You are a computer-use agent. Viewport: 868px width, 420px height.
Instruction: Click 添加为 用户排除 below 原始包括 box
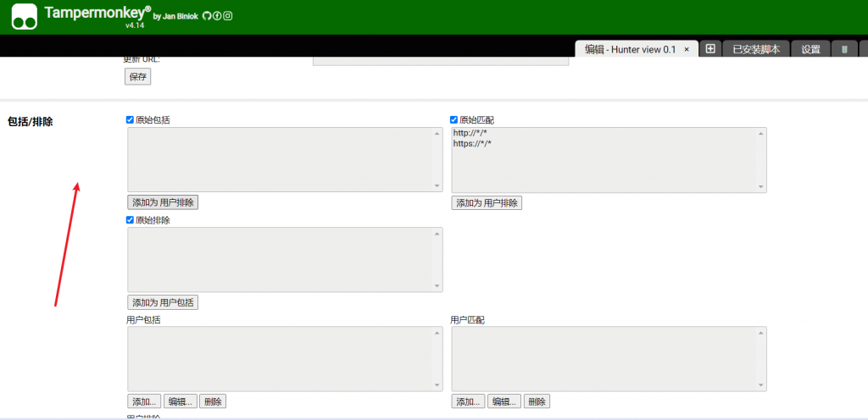point(163,202)
